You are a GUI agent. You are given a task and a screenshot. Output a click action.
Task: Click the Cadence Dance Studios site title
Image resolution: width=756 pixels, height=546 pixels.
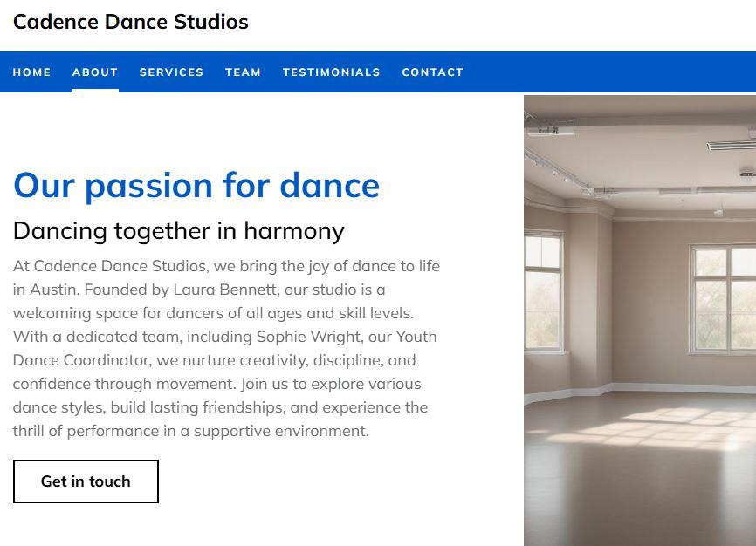pyautogui.click(x=131, y=23)
